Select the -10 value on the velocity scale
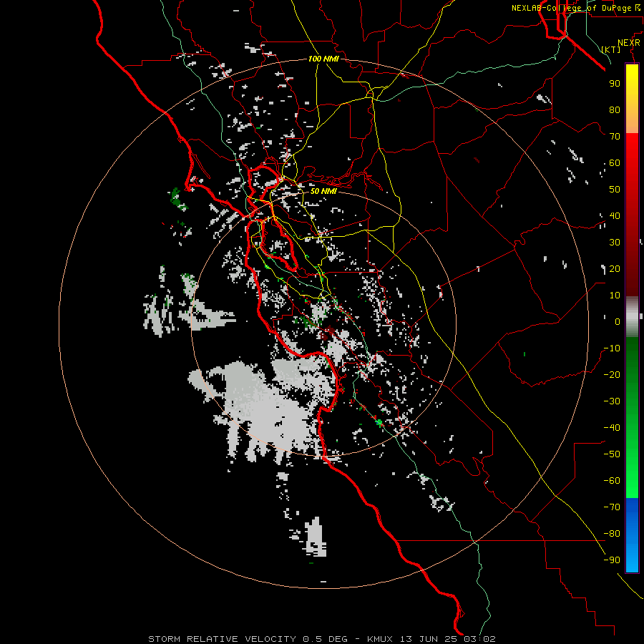 [x=612, y=348]
